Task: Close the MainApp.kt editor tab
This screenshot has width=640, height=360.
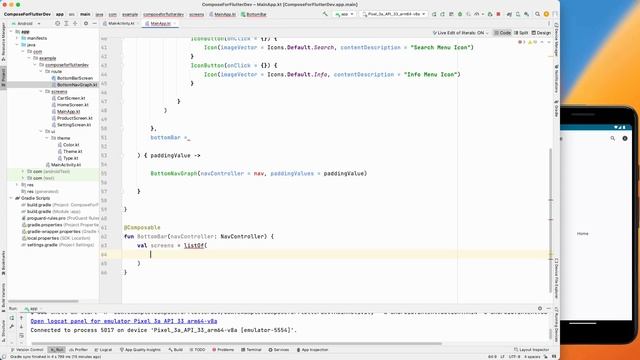Action: point(175,24)
